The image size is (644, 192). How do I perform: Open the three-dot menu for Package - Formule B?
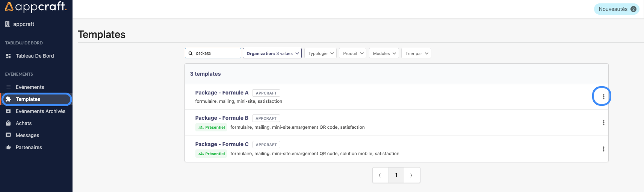click(x=603, y=123)
